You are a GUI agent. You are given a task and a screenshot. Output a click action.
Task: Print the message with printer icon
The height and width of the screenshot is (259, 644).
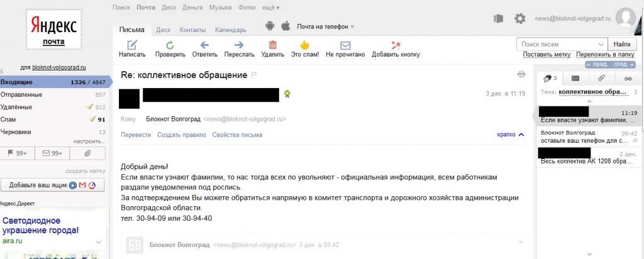521,74
